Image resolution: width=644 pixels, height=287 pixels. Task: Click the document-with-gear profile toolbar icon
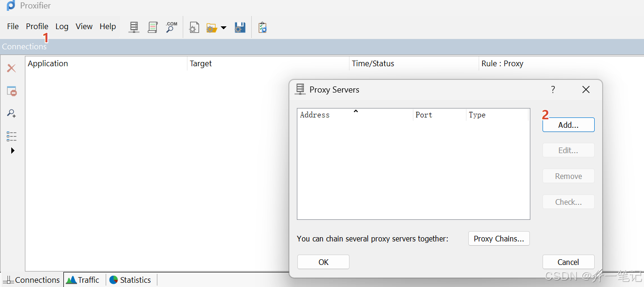pyautogui.click(x=194, y=28)
